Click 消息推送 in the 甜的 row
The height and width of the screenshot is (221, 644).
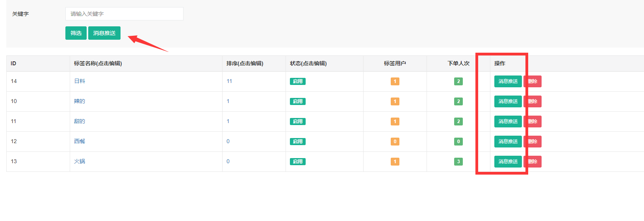pos(508,122)
